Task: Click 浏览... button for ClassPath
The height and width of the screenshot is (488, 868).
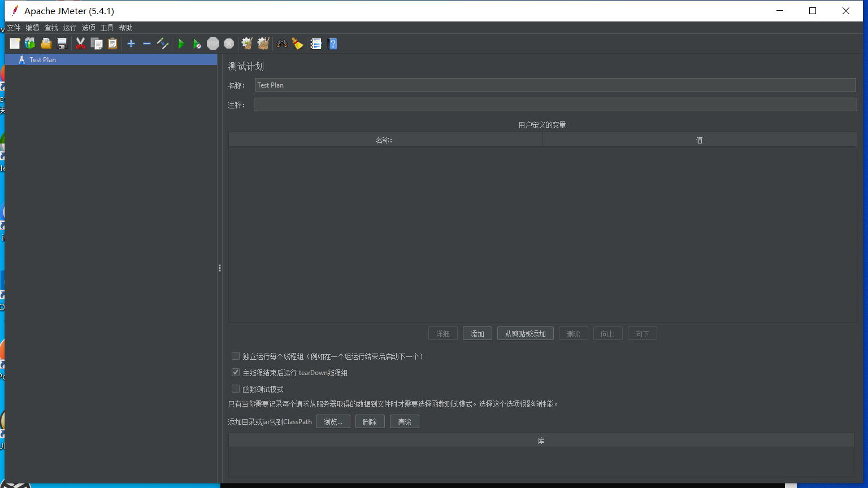Action: [x=333, y=421]
